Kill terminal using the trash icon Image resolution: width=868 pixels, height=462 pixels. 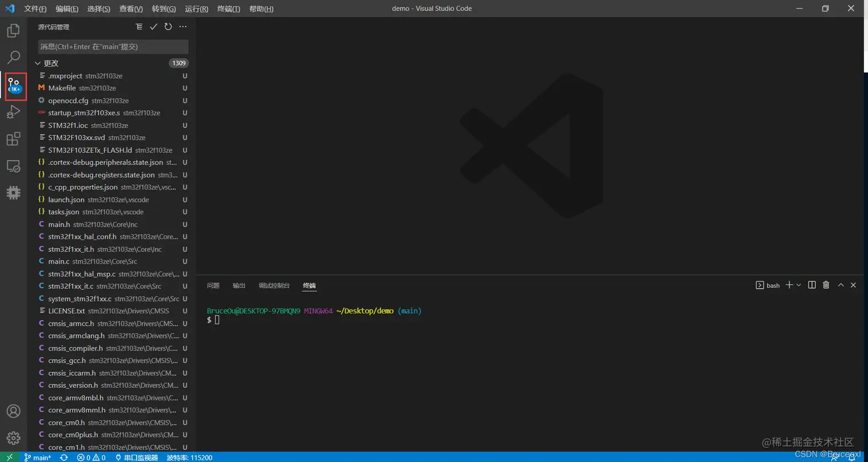[x=826, y=285]
